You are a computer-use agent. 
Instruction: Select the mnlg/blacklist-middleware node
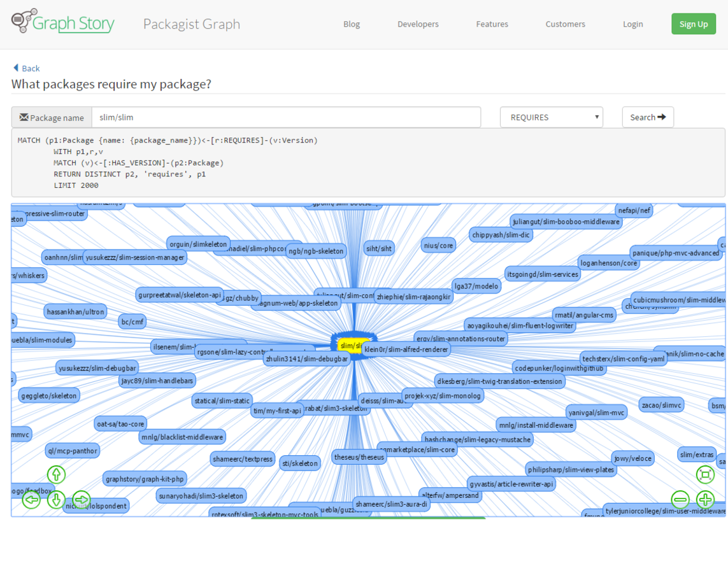[182, 437]
